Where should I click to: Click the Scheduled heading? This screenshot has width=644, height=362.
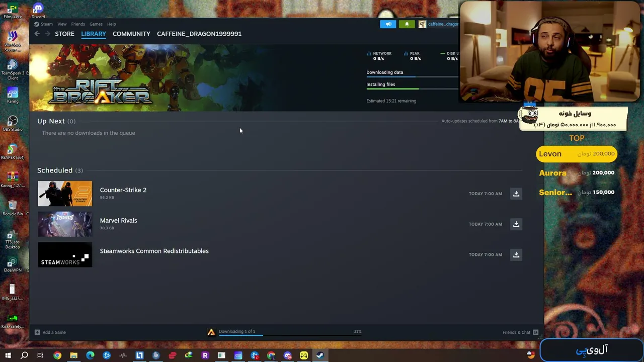coord(55,170)
